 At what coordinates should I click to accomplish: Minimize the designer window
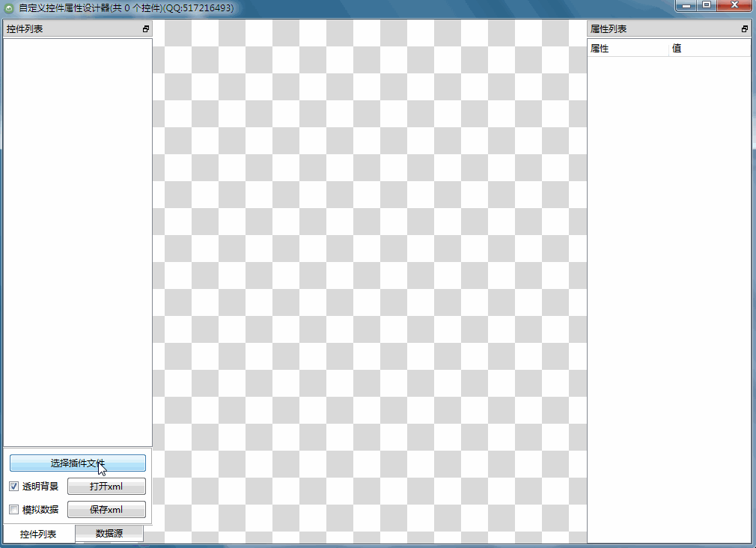click(686, 6)
